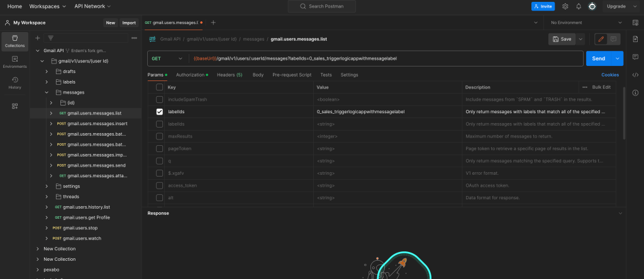Open the No Environment selector
The image size is (644, 279).
(587, 23)
